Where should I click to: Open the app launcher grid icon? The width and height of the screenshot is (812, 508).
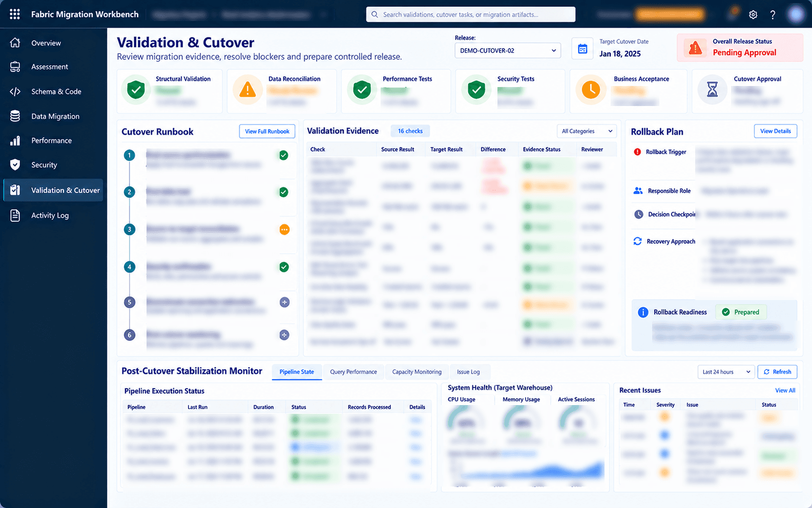pyautogui.click(x=15, y=14)
